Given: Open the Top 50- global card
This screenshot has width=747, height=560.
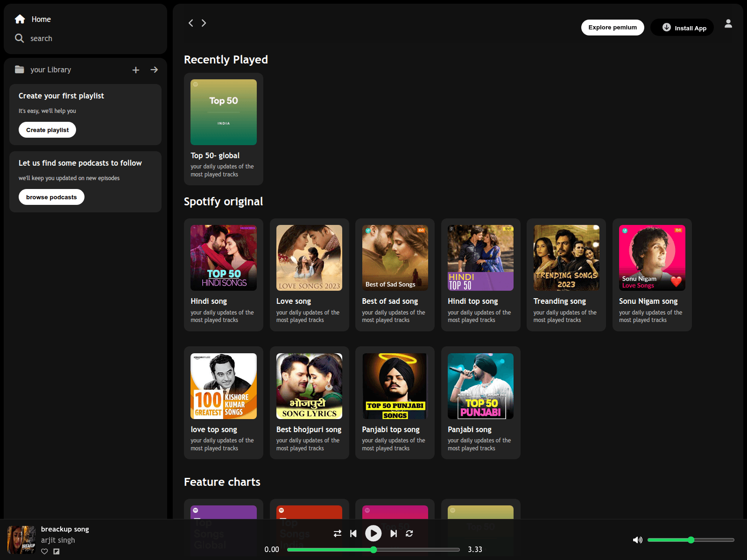Looking at the screenshot, I should (224, 129).
